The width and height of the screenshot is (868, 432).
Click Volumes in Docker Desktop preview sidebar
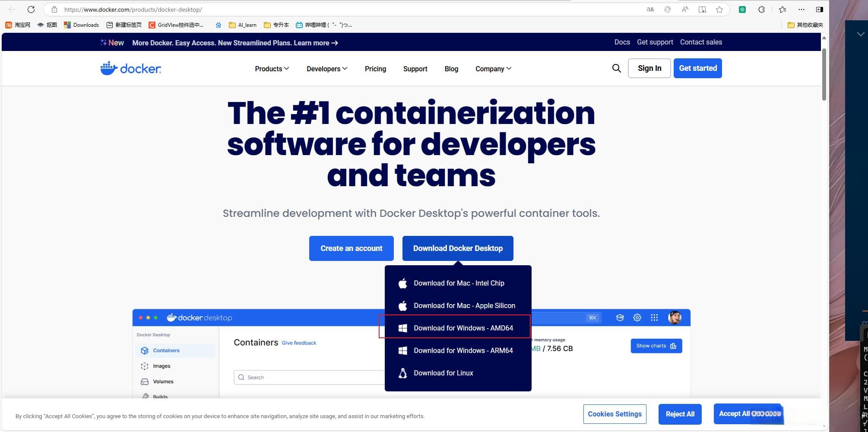tap(157, 381)
